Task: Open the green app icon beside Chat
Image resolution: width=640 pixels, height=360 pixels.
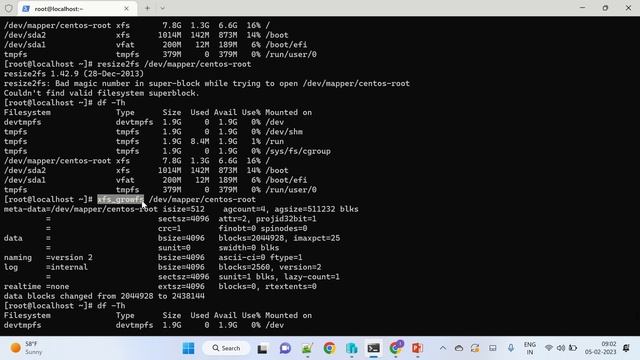Action: pyautogui.click(x=307, y=348)
